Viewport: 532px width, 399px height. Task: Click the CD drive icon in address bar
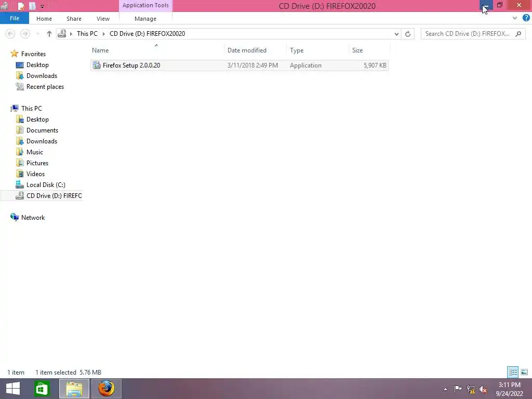click(x=62, y=33)
